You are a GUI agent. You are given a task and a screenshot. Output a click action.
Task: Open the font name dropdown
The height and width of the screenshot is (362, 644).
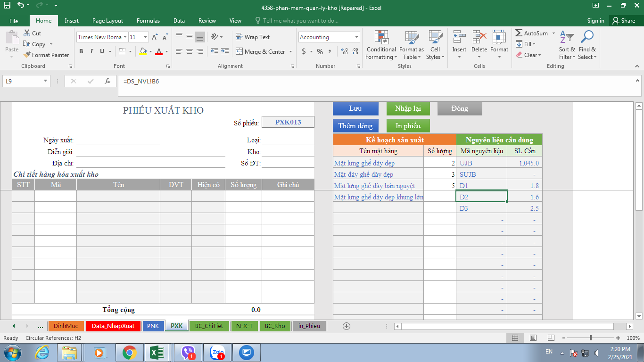125,37
